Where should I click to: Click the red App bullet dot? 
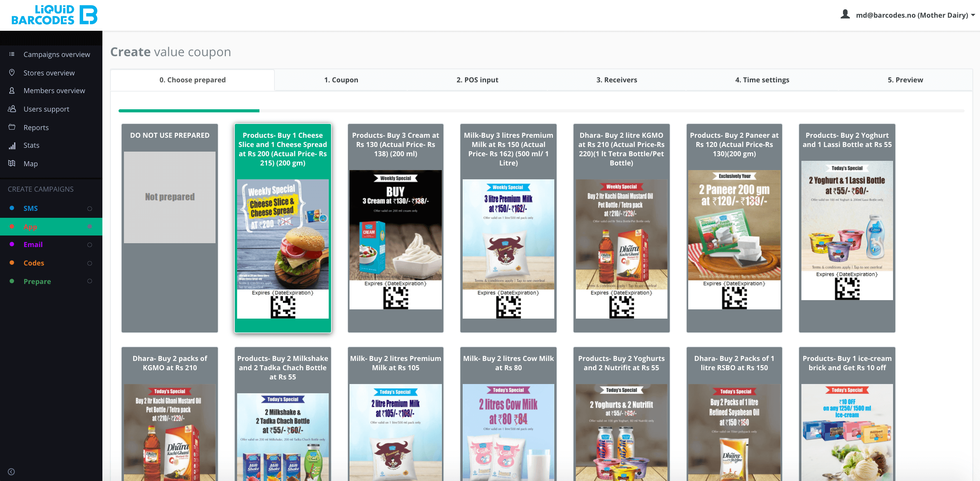(x=12, y=227)
